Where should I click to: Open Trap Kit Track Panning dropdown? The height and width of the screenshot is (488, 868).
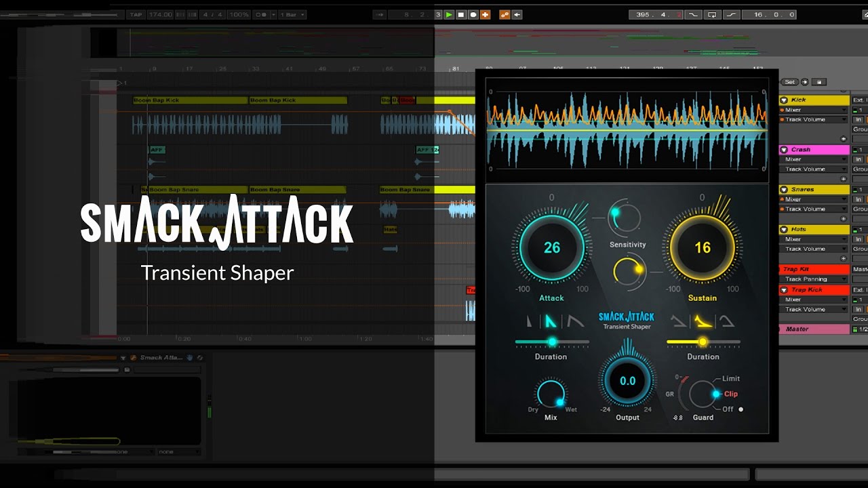[x=814, y=279]
